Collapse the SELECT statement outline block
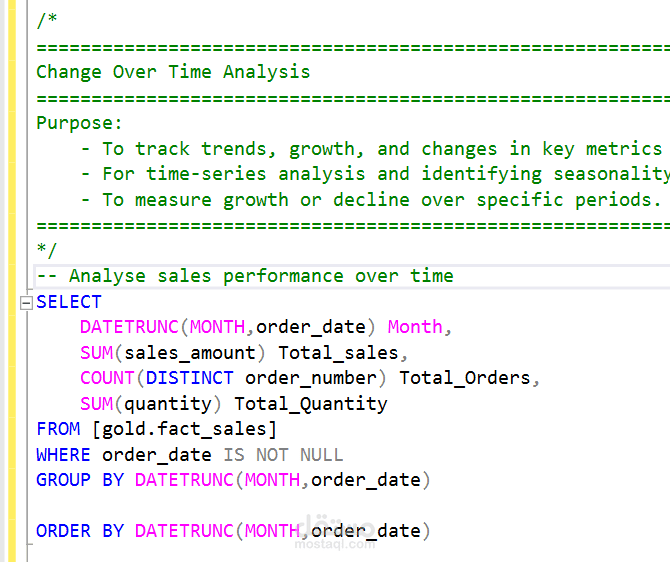 coord(26,303)
